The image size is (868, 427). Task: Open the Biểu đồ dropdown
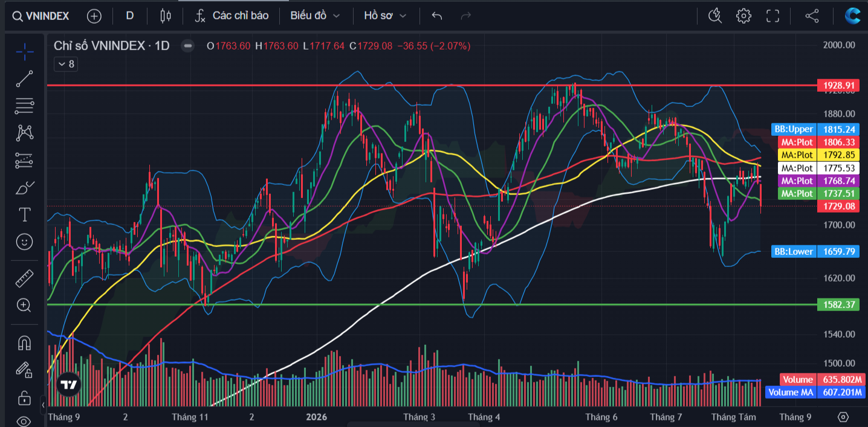tap(315, 16)
